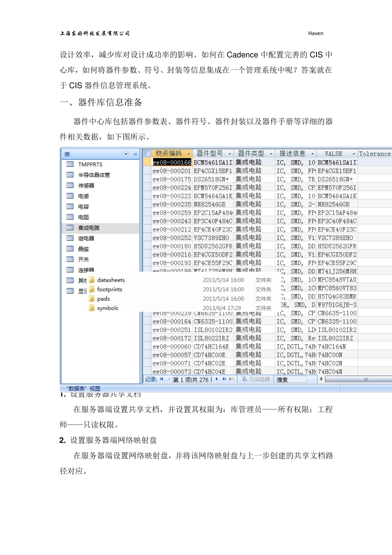
Task: Click table icon beside 电阻
Action: (70, 217)
